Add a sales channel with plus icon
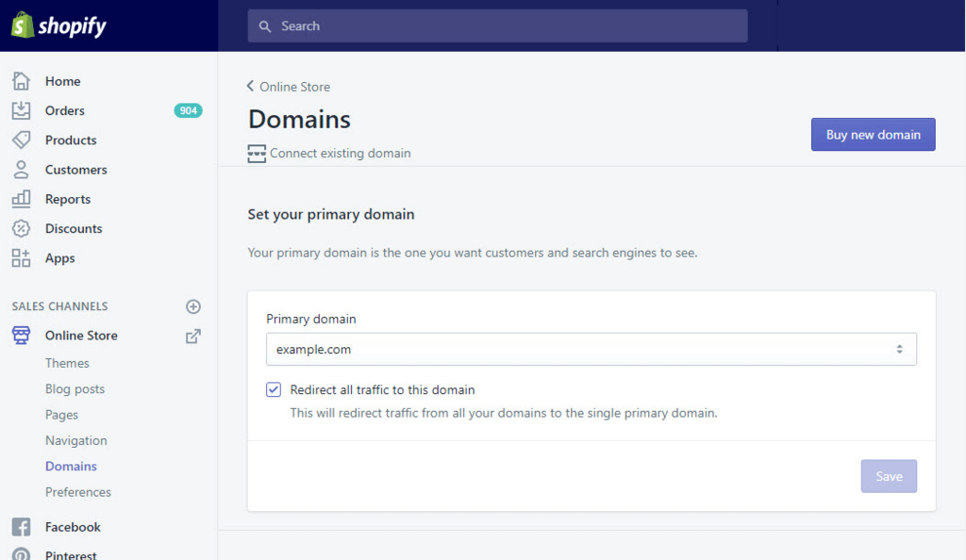This screenshot has width=966, height=560. point(192,306)
